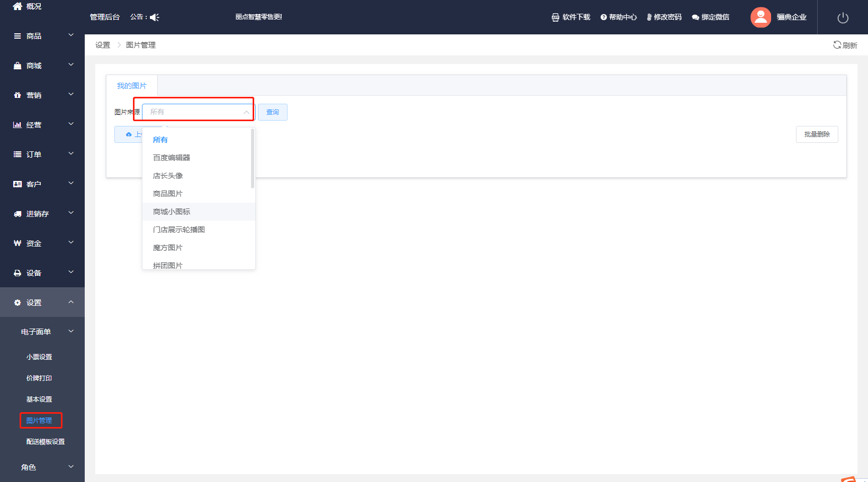The image size is (868, 482).
Task: Click the 设备 printer icon
Action: [17, 273]
